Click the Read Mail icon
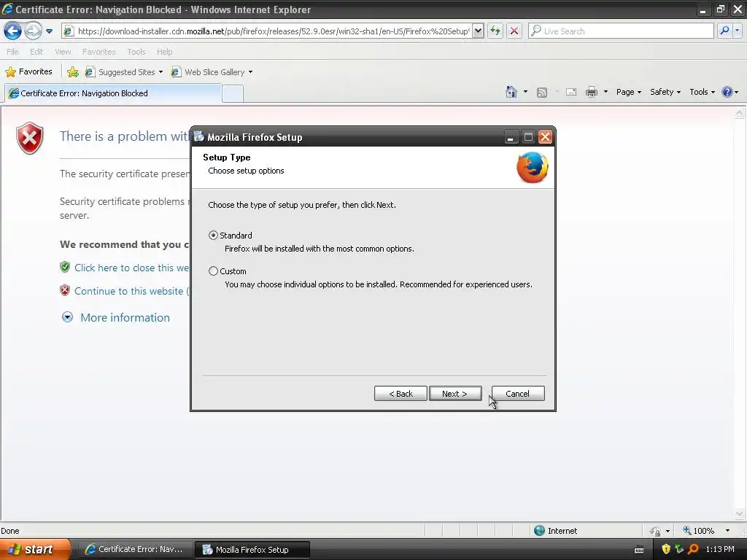Image resolution: width=747 pixels, height=560 pixels. tap(571, 93)
